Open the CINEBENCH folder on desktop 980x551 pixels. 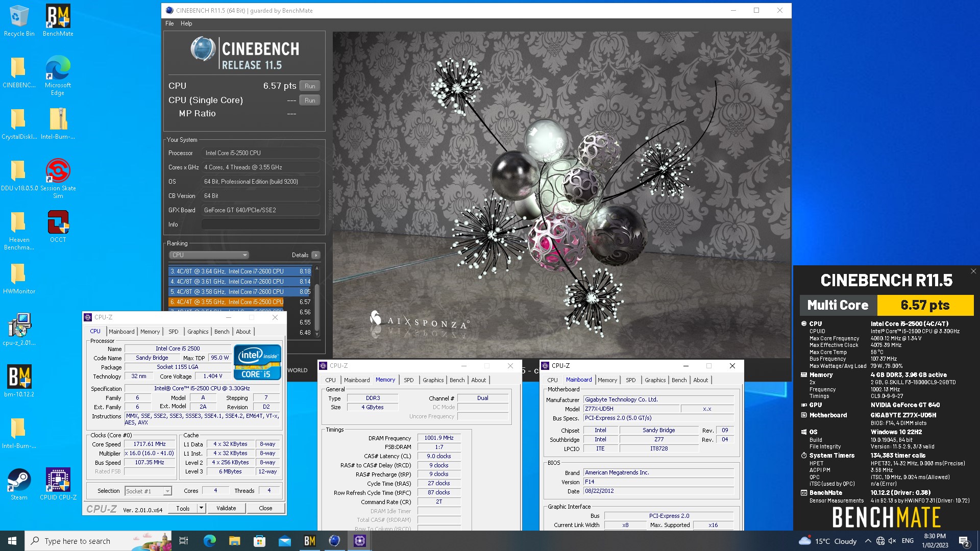point(19,72)
